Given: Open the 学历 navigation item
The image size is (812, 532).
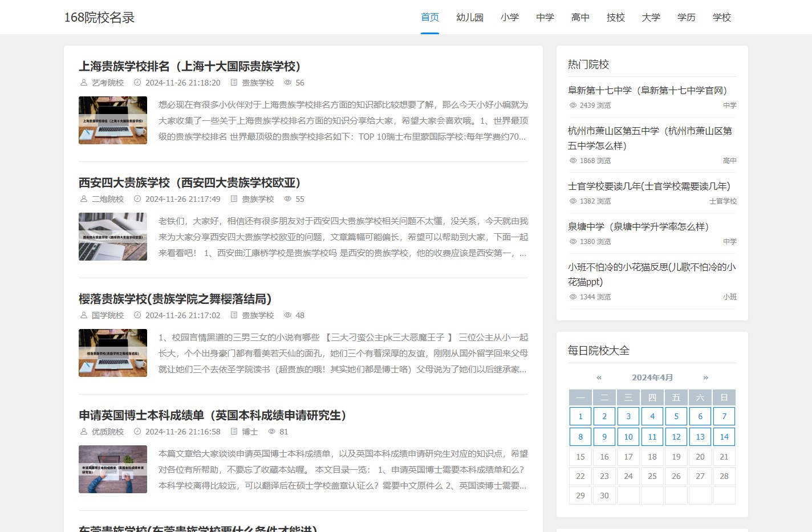Looking at the screenshot, I should point(687,17).
